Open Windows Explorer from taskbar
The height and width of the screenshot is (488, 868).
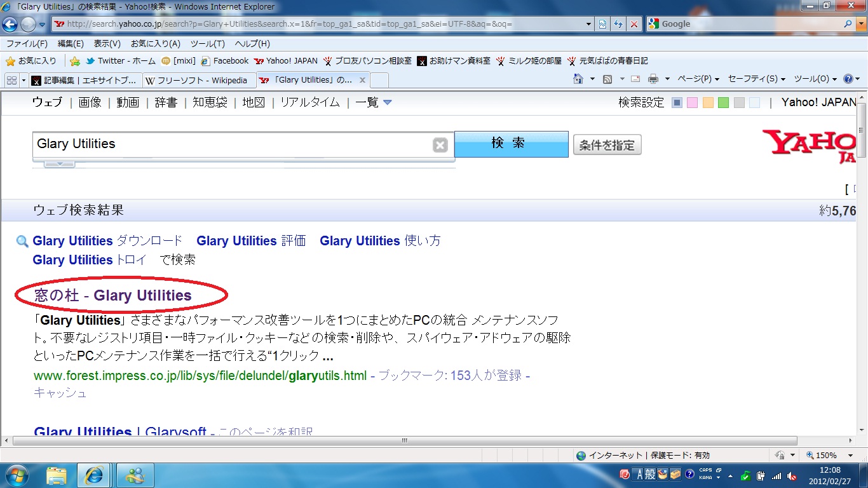56,475
